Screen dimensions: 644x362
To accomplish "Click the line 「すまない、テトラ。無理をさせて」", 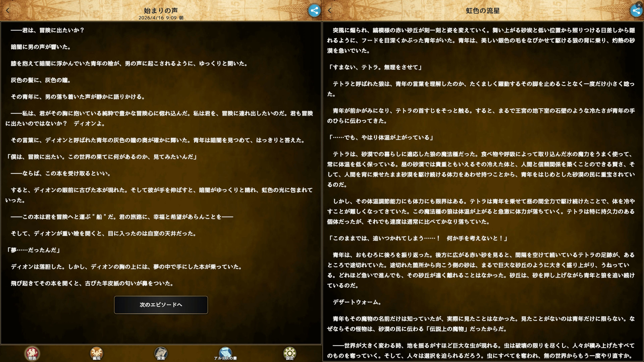I will pyautogui.click(x=375, y=67).
